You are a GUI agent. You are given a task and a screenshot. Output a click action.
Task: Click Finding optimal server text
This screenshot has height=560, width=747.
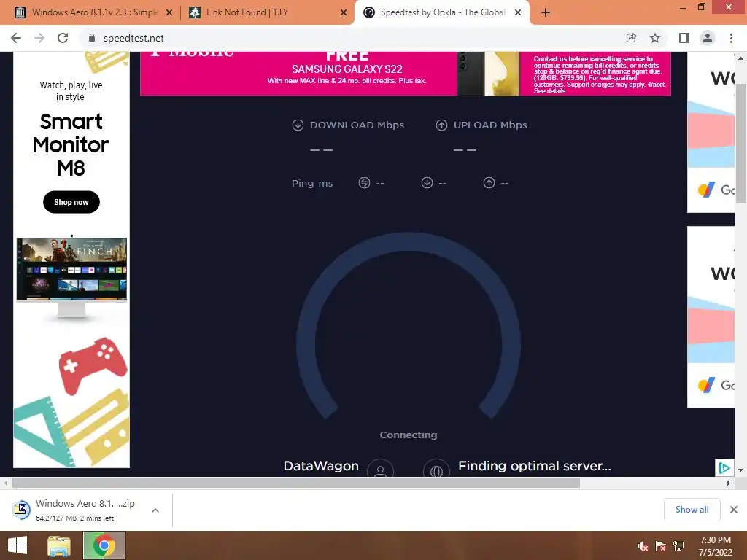[x=535, y=466]
